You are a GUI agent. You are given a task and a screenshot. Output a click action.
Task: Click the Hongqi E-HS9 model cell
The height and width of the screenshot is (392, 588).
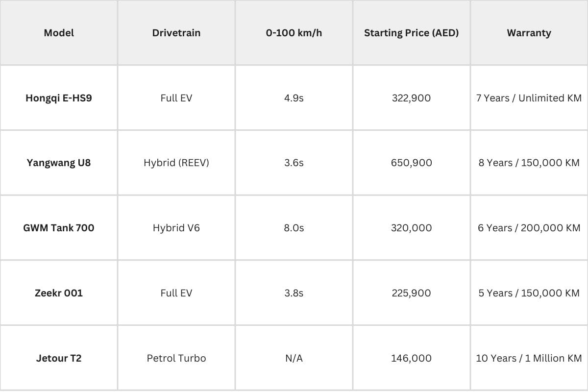tap(59, 98)
